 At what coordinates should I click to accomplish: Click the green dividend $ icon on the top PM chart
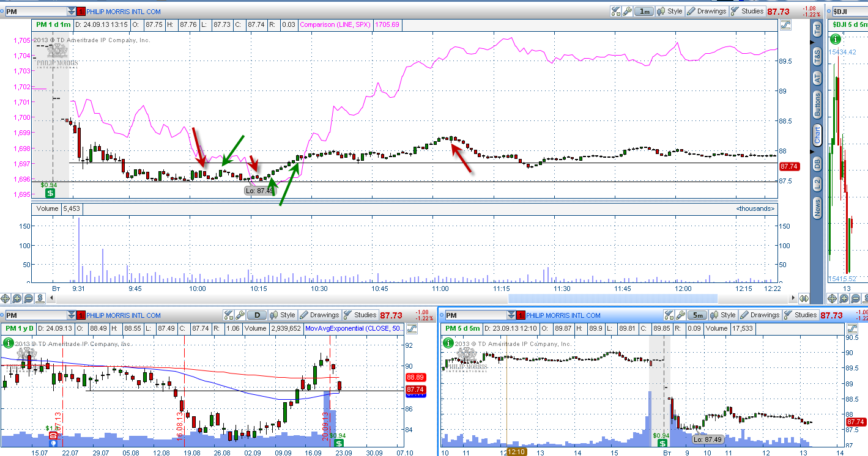[50, 193]
